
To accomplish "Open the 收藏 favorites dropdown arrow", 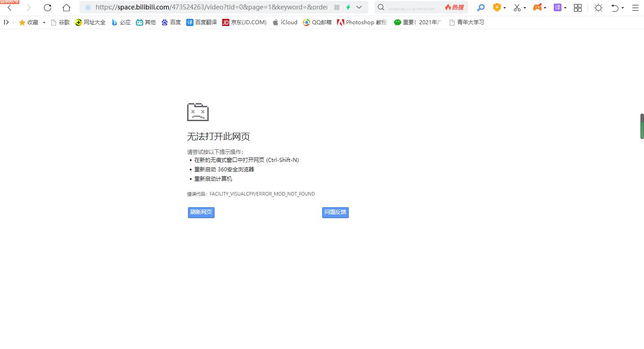I will point(44,22).
